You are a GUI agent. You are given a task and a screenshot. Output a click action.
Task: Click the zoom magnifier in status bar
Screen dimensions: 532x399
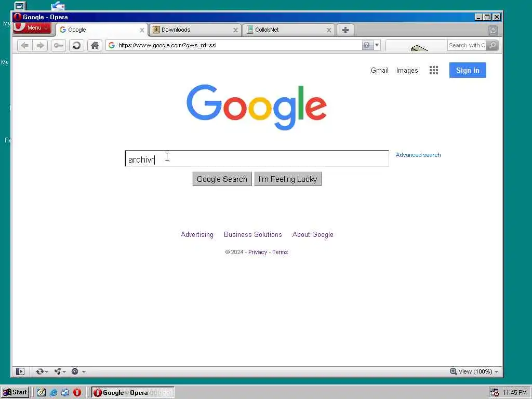(x=453, y=371)
